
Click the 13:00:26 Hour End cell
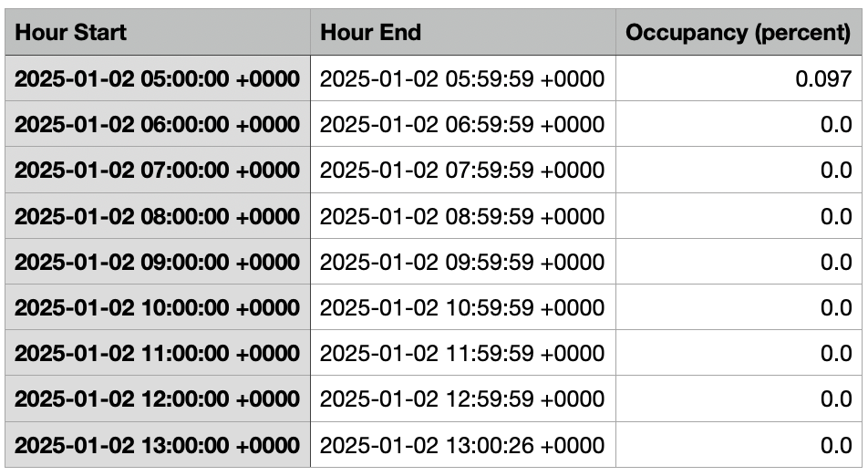pos(461,445)
